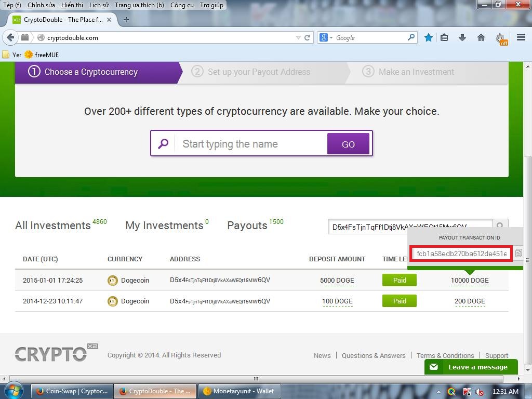The image size is (532, 399).
Task: Copy the payout transaction ID icon
Action: point(518,253)
